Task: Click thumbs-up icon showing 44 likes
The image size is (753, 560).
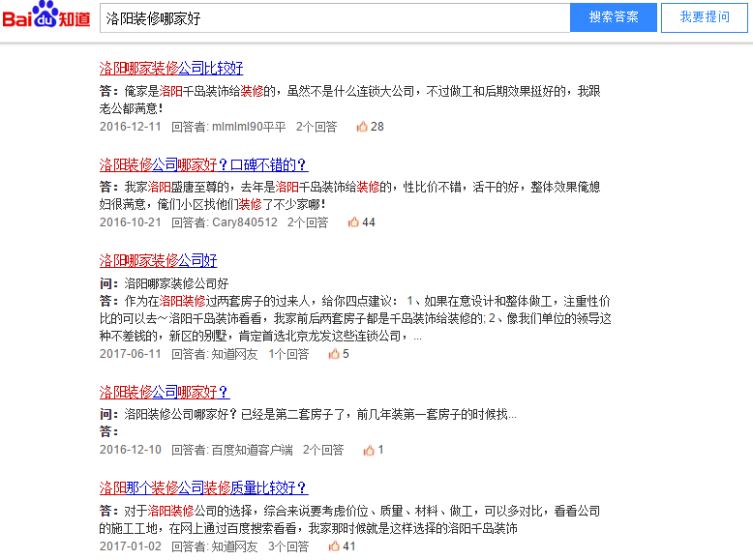Action: (x=354, y=222)
